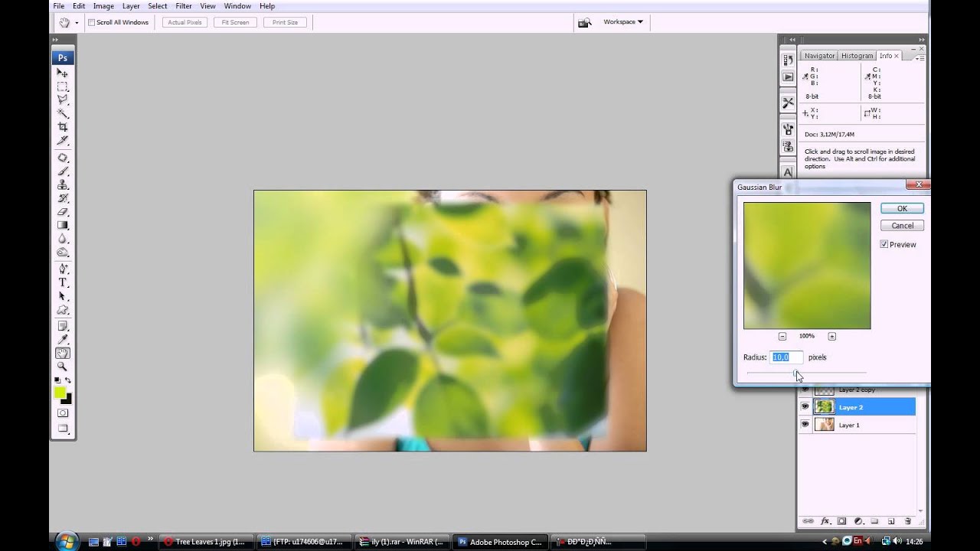Open the Brushes panel icon
The height and width of the screenshot is (551, 980).
pyautogui.click(x=788, y=129)
